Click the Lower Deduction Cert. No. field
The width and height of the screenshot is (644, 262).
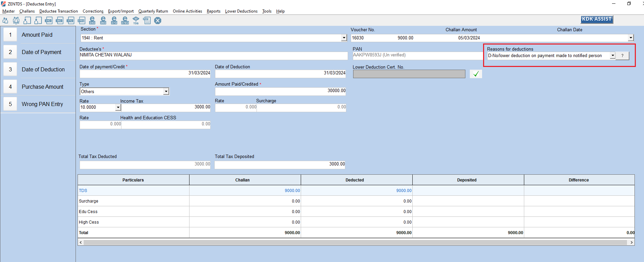click(x=409, y=74)
